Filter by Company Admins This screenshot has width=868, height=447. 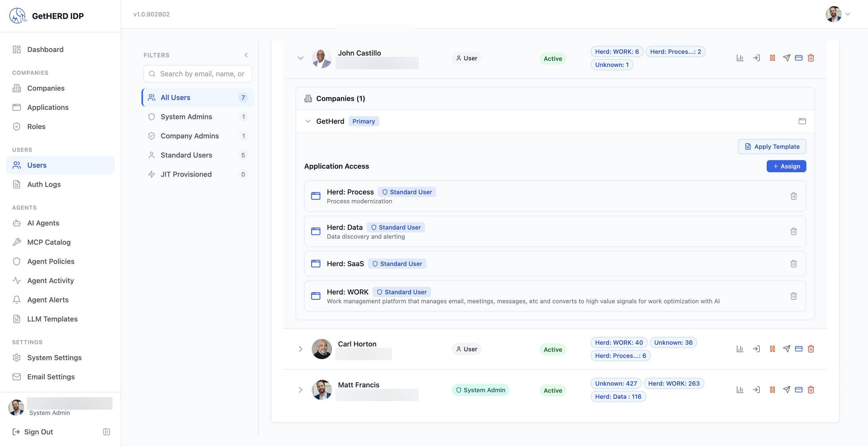(x=197, y=136)
